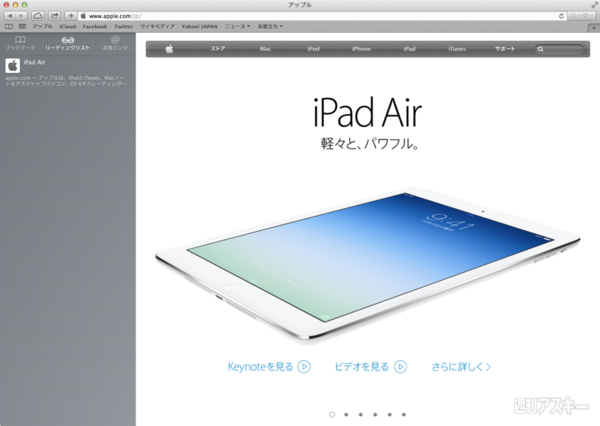Viewport: 600px width, 426px height.
Task: Add page with the plus button
Action: (x=71, y=16)
